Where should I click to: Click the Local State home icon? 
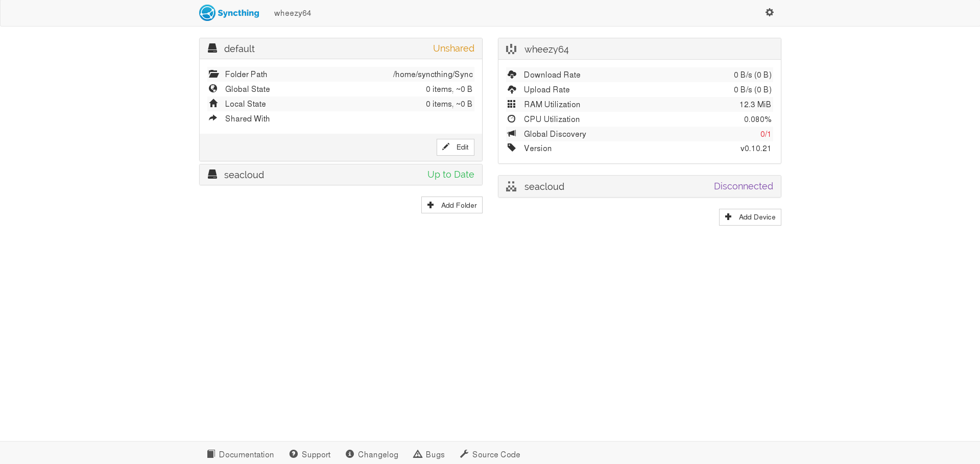pos(213,104)
